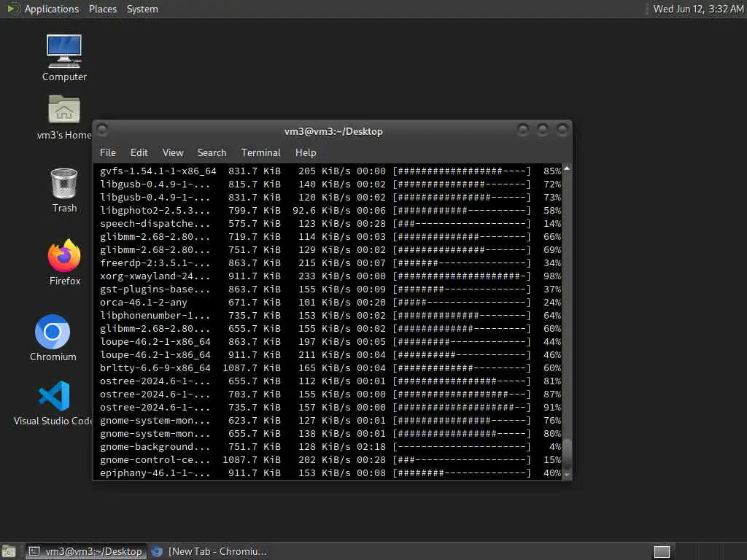Click the 14% value on speech-dispatche row
This screenshot has height=560, width=747.
[552, 223]
